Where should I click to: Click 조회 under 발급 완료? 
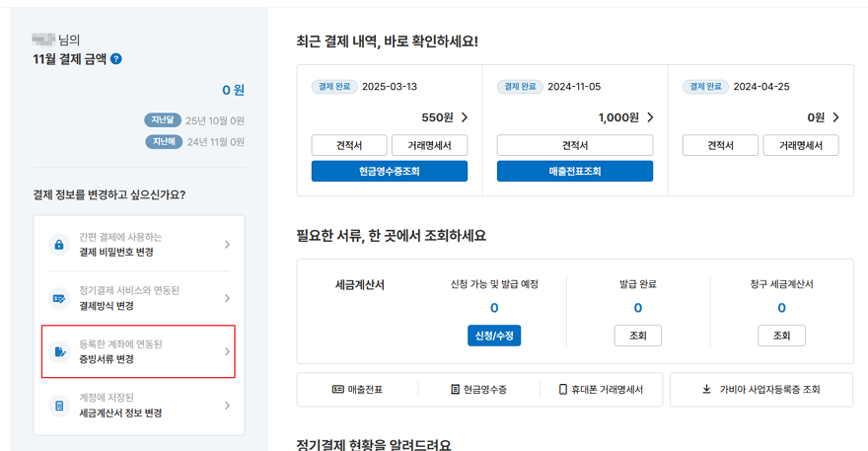coord(637,336)
